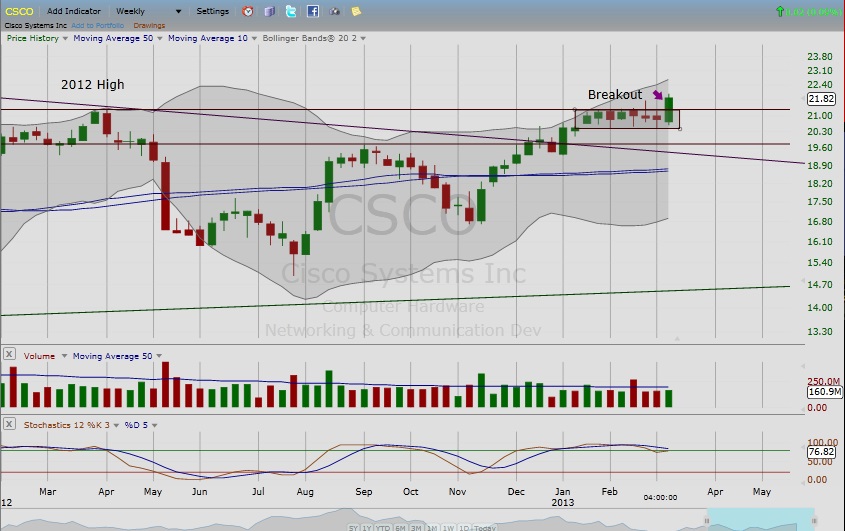
Task: Click the Drawings link
Action: tap(149, 24)
